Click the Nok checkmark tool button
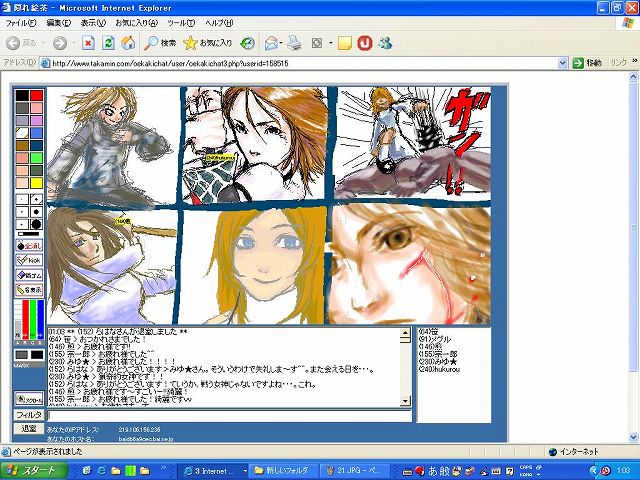 pos(29,260)
